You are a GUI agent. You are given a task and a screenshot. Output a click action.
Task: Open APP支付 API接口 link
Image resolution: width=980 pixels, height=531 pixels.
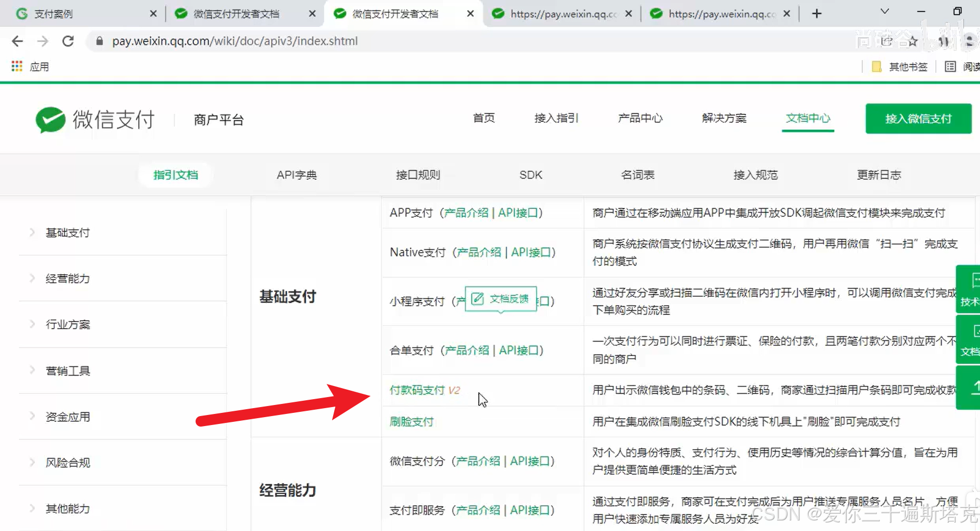[x=518, y=213]
